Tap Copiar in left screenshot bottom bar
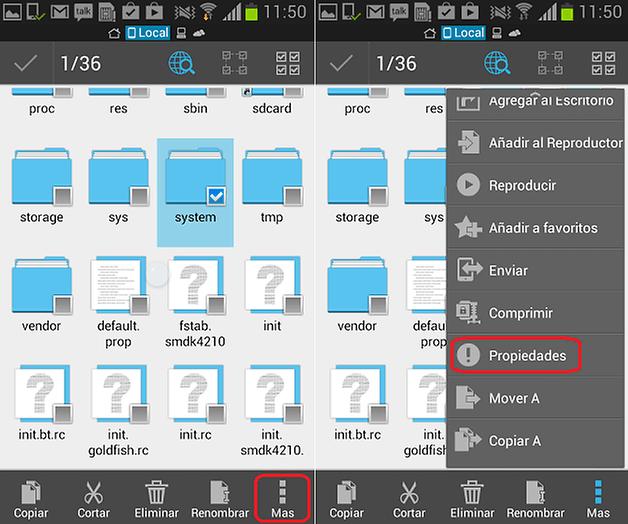The height and width of the screenshot is (524, 628). 31,499
